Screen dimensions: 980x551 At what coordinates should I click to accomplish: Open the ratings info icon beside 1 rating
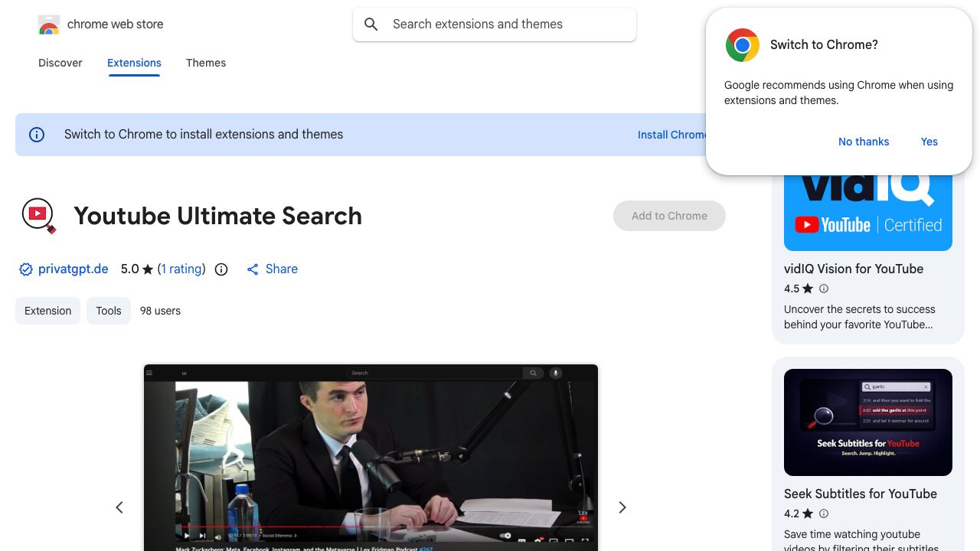coord(221,269)
